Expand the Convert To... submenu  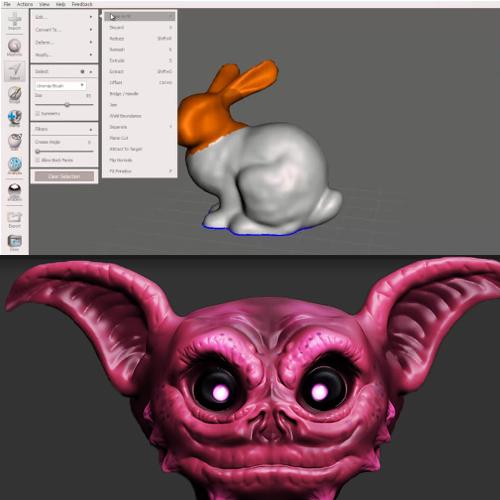coord(64,30)
